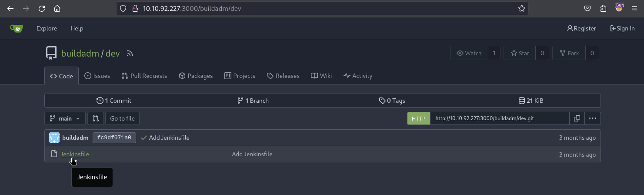The image size is (644, 195).
Task: Open commit hash fc9df071a0
Action: point(114,138)
